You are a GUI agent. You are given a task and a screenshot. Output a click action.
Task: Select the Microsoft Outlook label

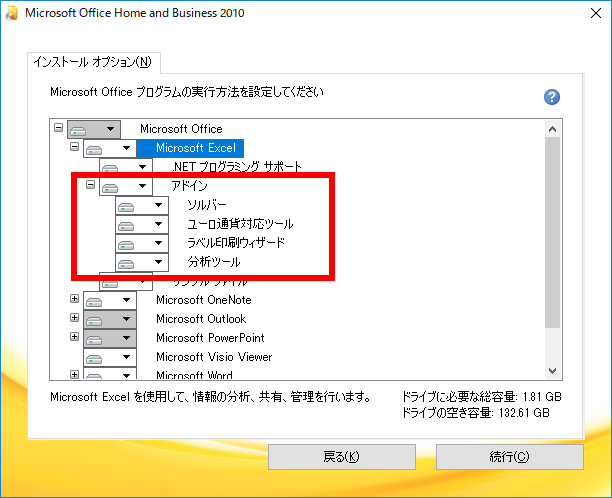pyautogui.click(x=201, y=319)
